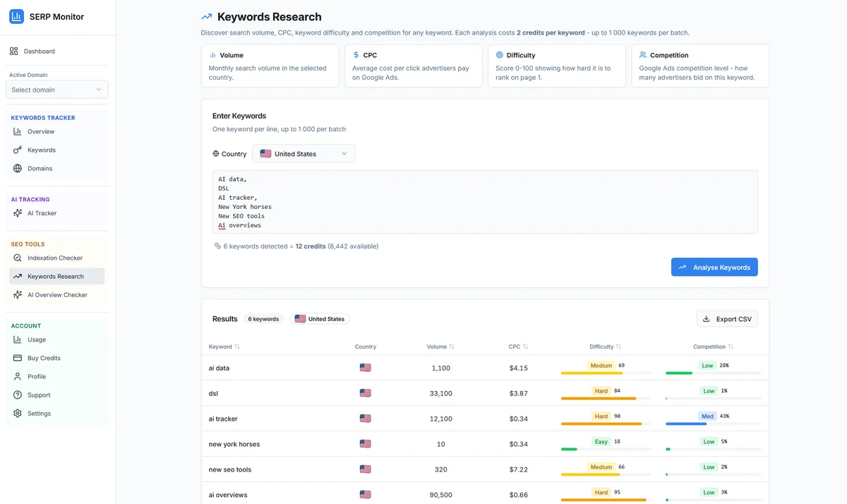The width and height of the screenshot is (847, 504).
Task: Click the '90,500' volume value
Action: [x=440, y=495]
